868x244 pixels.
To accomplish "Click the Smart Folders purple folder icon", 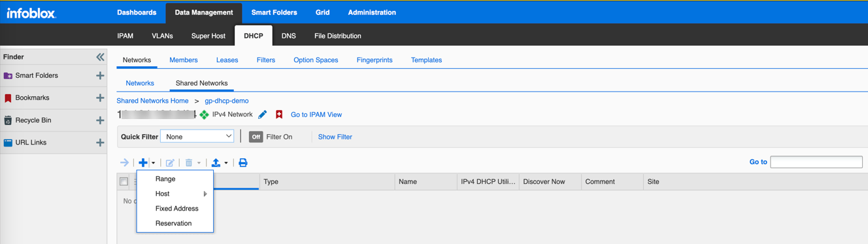I will [x=8, y=76].
